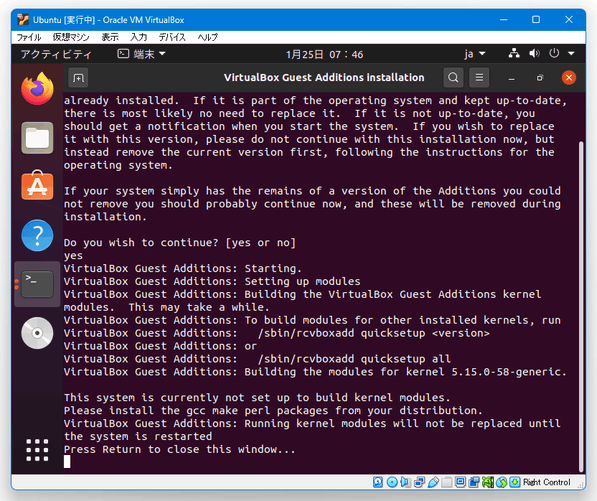The height and width of the screenshot is (501, 597).
Task: Click the typed 'yes' response line
Action: click(x=73, y=256)
